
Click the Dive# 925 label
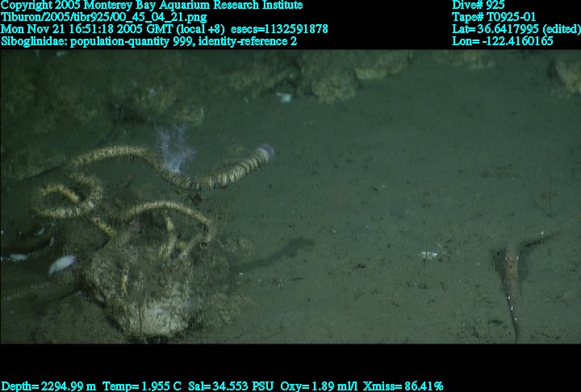(x=479, y=5)
